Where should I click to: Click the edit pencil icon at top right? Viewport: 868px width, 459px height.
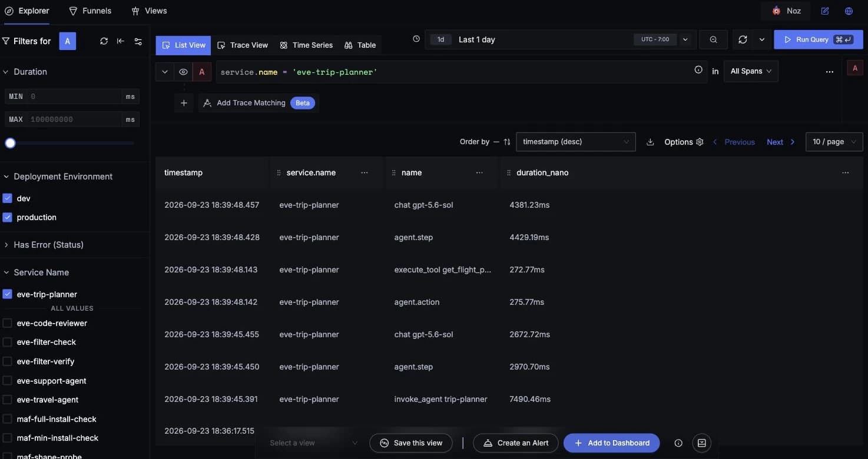[x=825, y=11]
